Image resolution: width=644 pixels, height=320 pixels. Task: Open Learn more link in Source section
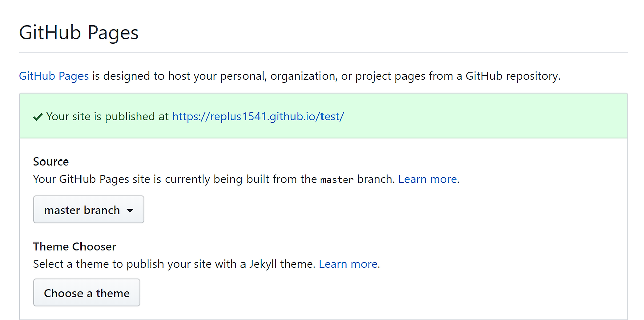[x=427, y=179]
